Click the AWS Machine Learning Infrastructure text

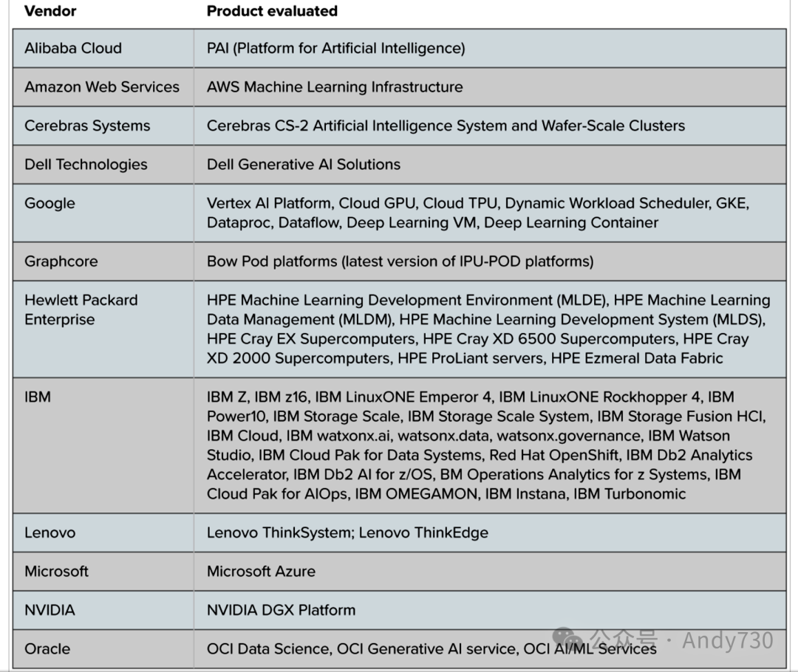(x=335, y=87)
